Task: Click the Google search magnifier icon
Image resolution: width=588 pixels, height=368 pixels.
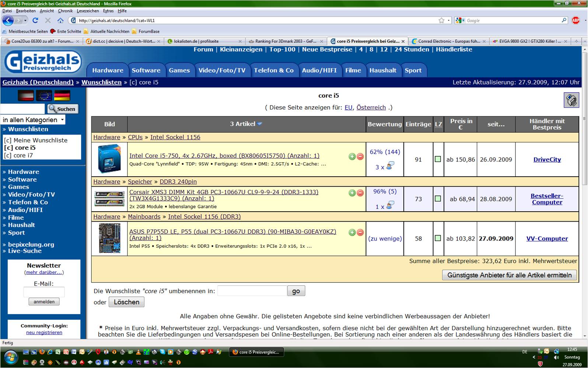Action: [564, 20]
